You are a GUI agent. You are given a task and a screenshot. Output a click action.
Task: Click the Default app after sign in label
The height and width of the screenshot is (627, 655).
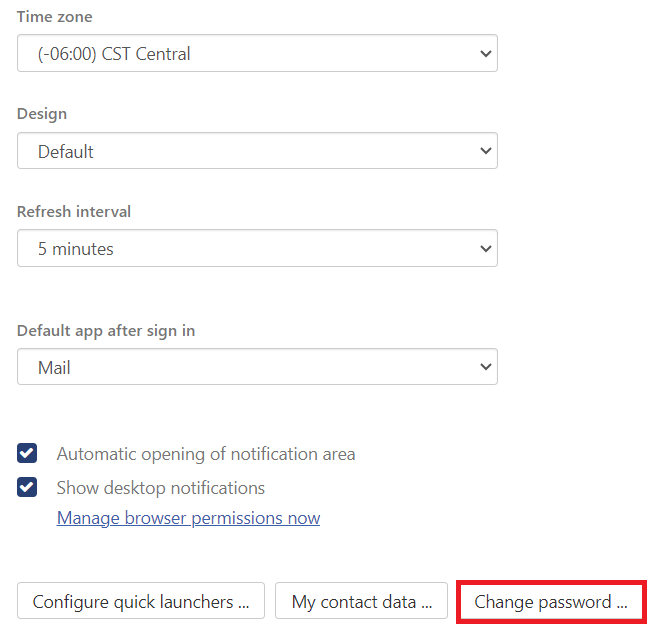(x=106, y=331)
